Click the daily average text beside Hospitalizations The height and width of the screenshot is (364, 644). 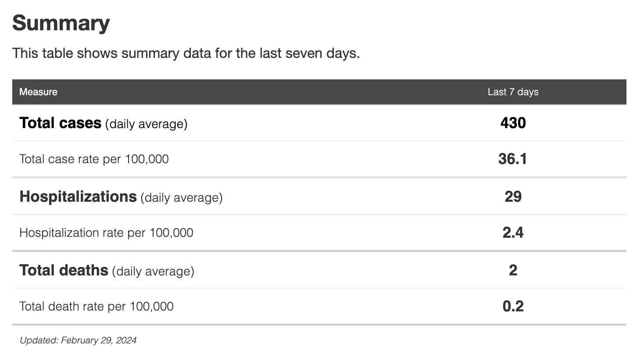point(182,198)
